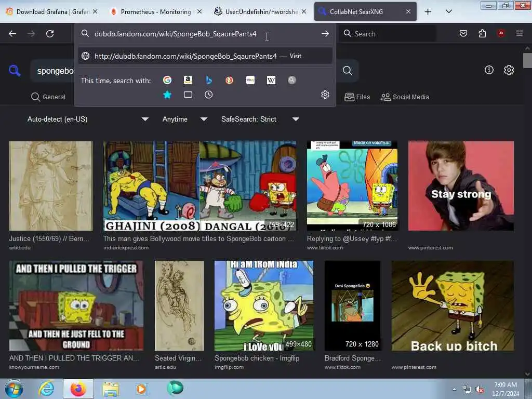Image resolution: width=532 pixels, height=399 pixels.
Task: Open the Spongebob chicken Imgflip thumbnail
Action: point(264,305)
